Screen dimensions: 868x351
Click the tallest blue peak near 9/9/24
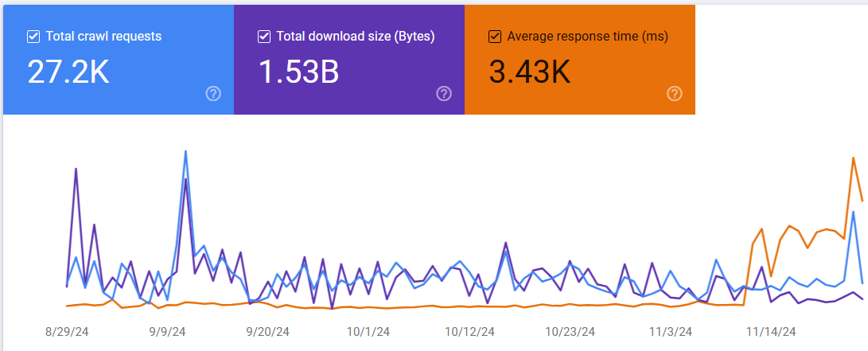185,150
